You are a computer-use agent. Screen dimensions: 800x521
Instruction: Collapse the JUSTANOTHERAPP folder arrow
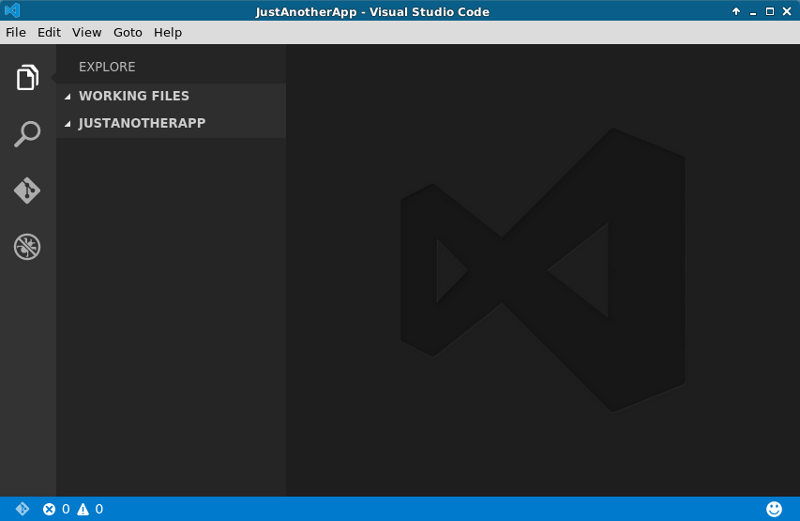(x=68, y=124)
